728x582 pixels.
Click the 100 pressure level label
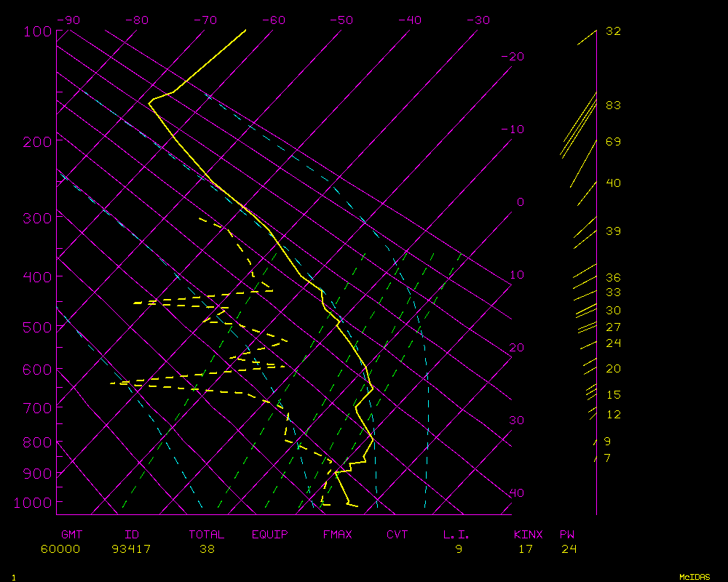coord(36,31)
